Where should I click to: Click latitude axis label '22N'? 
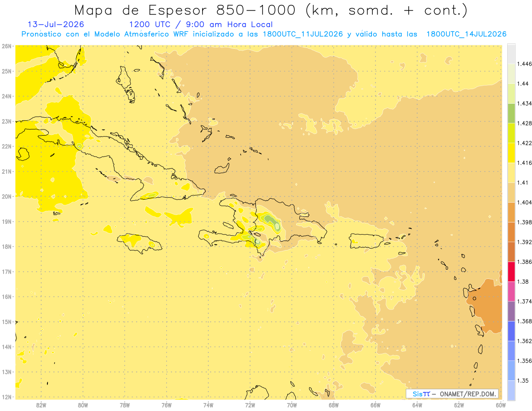coord(7,146)
